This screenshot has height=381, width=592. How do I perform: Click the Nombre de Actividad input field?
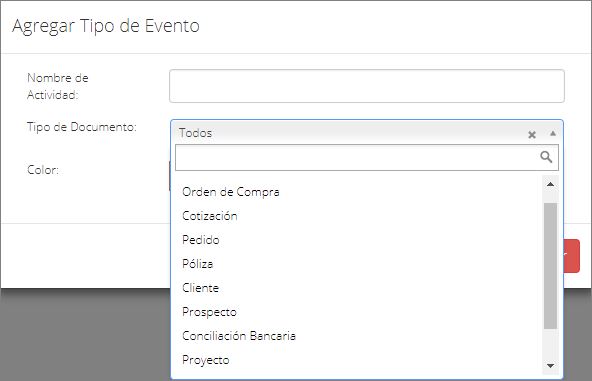pos(367,86)
